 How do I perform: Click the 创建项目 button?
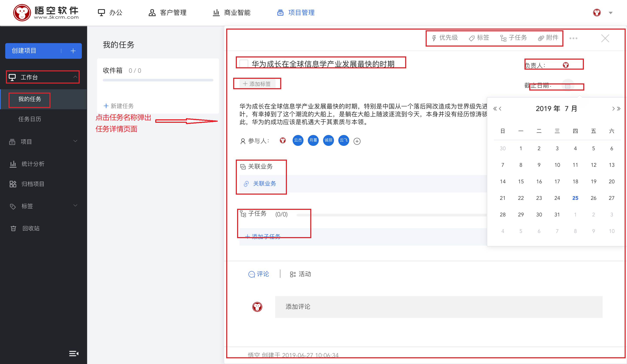44,51
